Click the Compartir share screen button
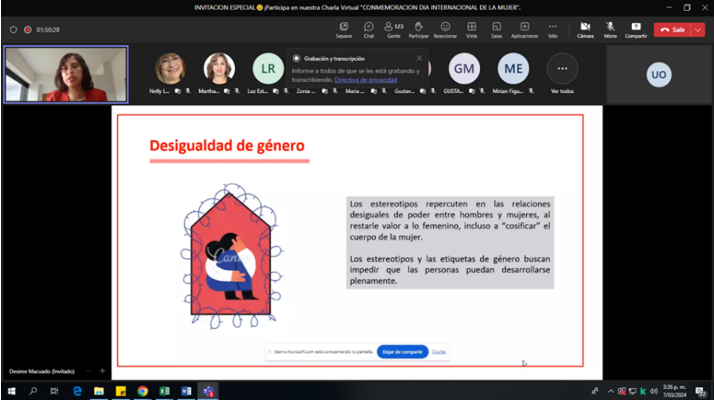The image size is (714, 402). 636,30
